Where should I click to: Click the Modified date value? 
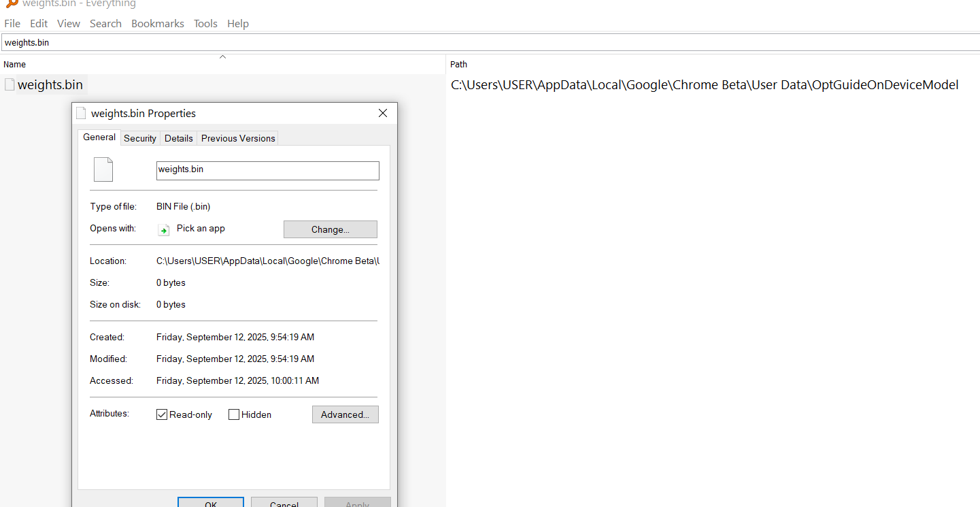[x=235, y=359]
